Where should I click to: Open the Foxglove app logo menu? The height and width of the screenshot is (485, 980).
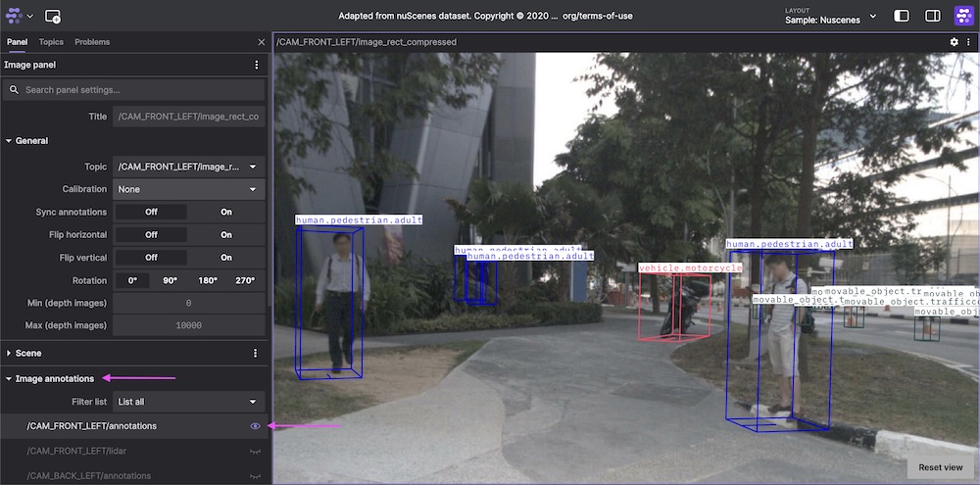point(14,16)
